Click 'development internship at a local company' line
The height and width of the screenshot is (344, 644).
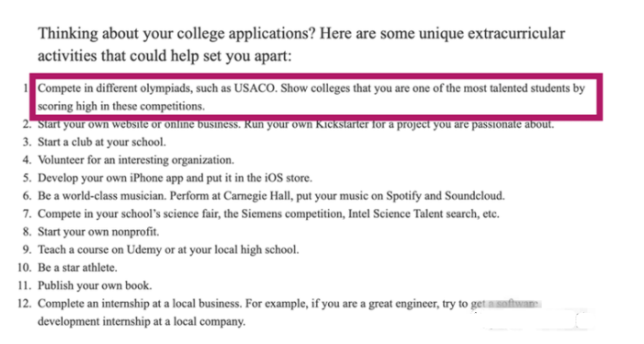142,321
